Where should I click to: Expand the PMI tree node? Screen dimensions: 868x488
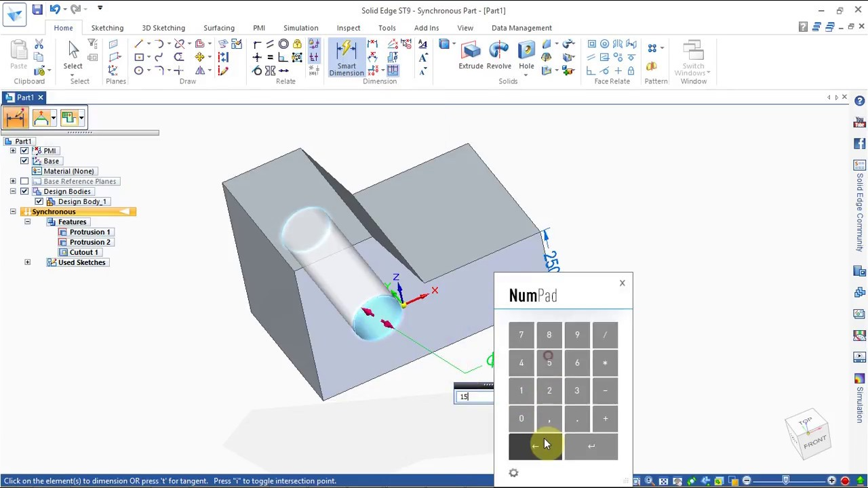point(13,150)
